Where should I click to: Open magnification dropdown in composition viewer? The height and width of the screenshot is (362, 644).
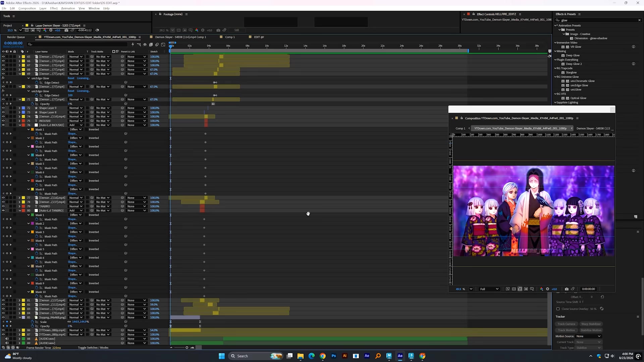[x=471, y=289]
